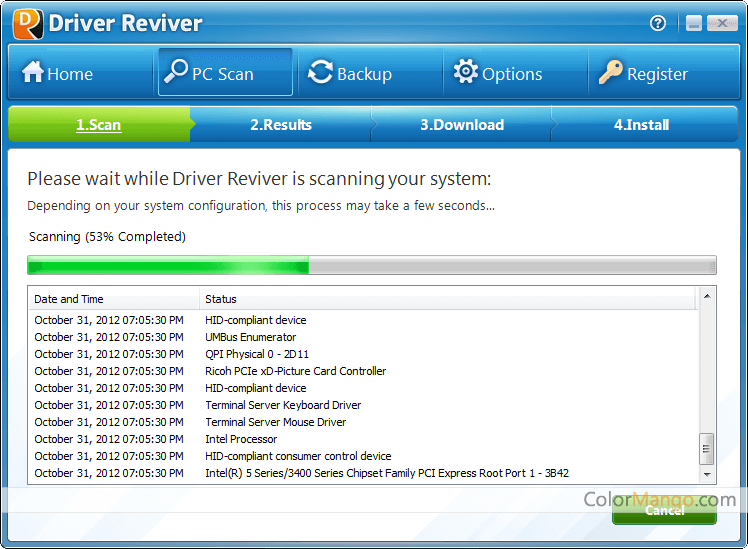Viewport: 748px width, 549px height.
Task: Select HID-compliant consumer control device row
Action: click(364, 456)
